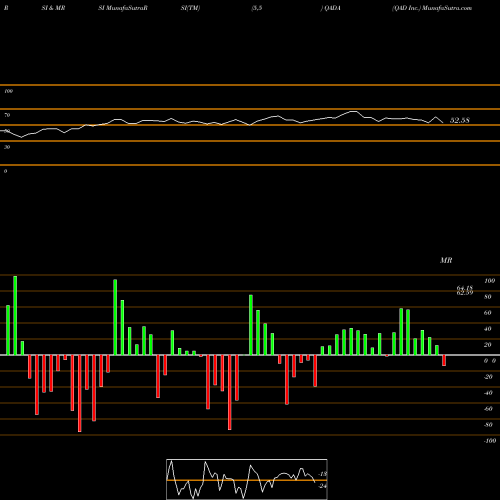The image size is (500, 500).
Task: Click the MR axis label -20
Action: coord(488,377)
